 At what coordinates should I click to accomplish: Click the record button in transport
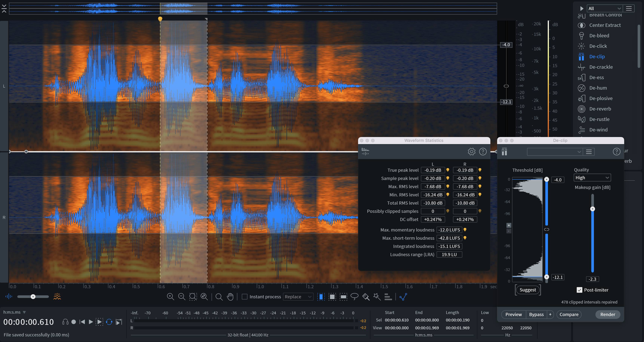[73, 322]
